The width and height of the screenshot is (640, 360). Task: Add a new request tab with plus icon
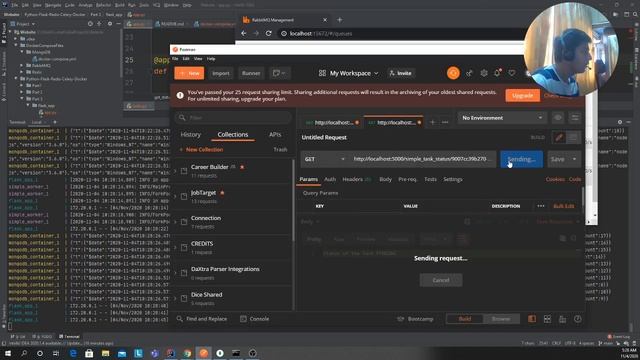432,122
